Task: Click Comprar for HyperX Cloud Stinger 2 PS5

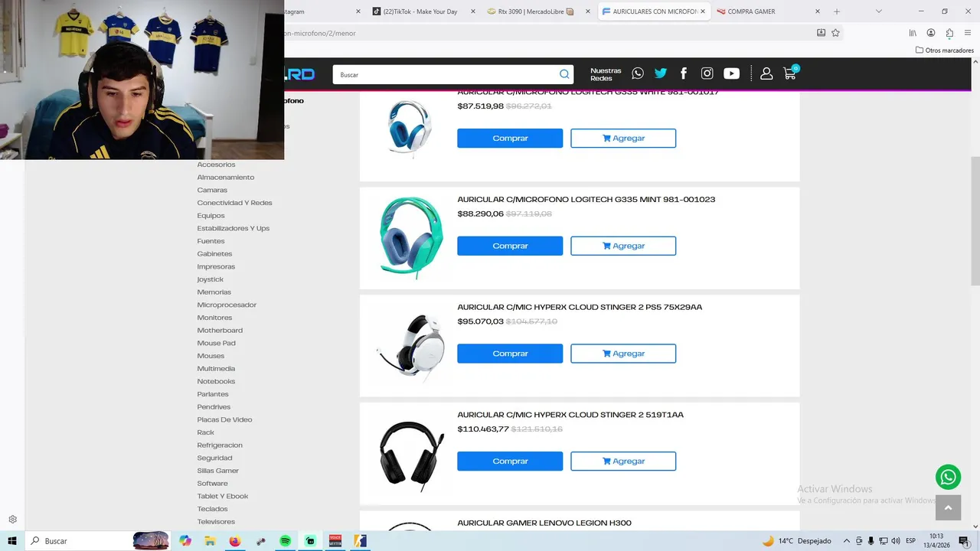Action: point(510,354)
